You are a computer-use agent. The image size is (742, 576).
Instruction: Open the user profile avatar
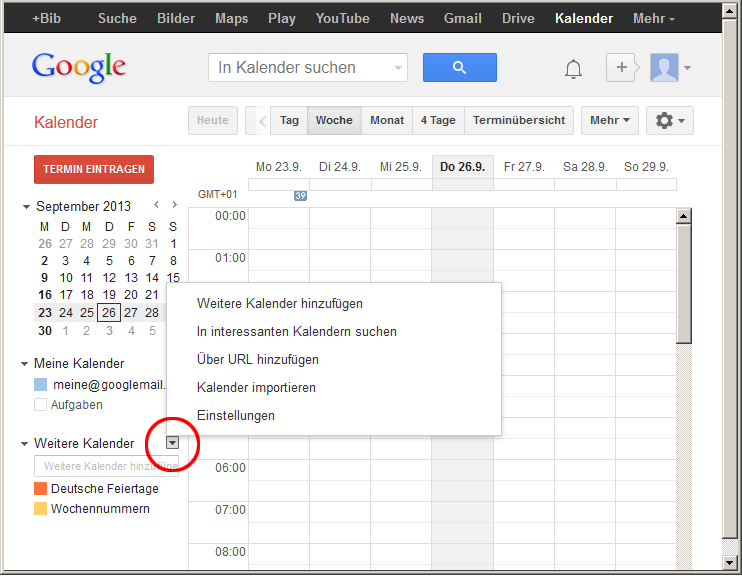[x=665, y=67]
